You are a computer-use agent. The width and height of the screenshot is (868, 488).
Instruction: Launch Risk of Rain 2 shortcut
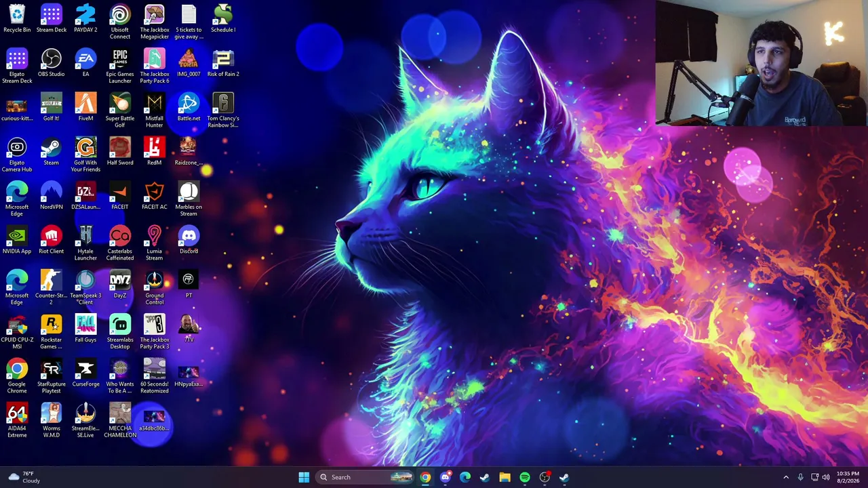[223, 63]
